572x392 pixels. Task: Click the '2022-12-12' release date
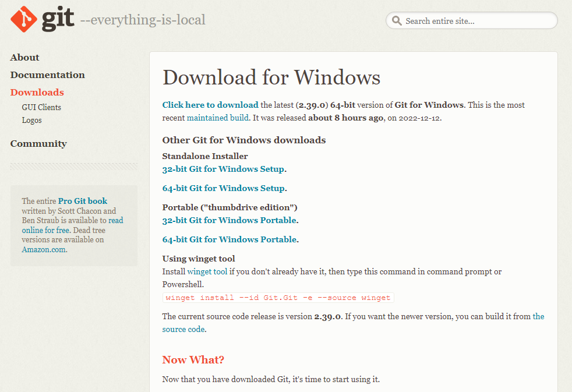tap(419, 118)
